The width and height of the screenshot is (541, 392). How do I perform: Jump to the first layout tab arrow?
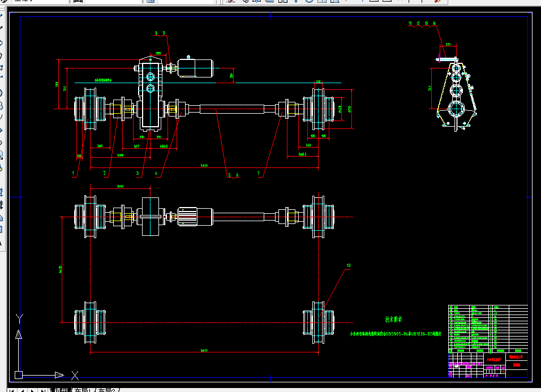coord(11,390)
